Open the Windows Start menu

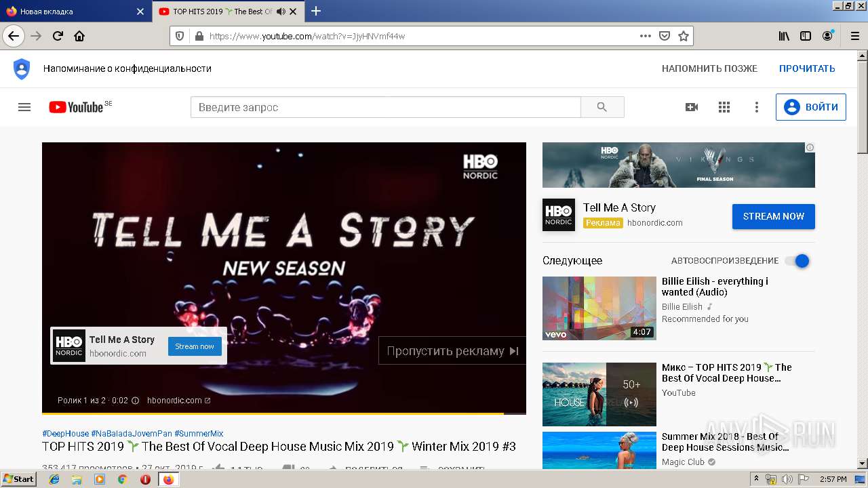tap(18, 479)
